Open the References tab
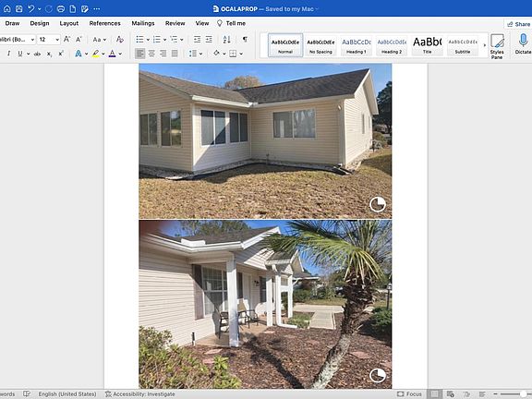The image size is (532, 399). tap(105, 23)
